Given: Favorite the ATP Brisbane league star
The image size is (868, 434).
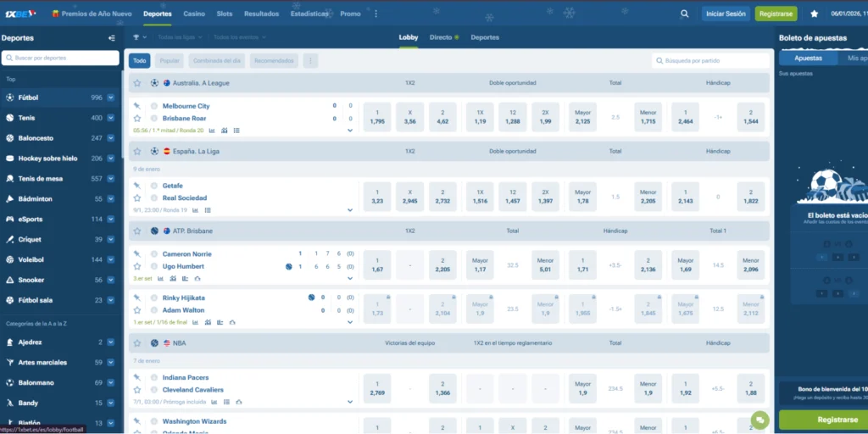Looking at the screenshot, I should coord(137,231).
